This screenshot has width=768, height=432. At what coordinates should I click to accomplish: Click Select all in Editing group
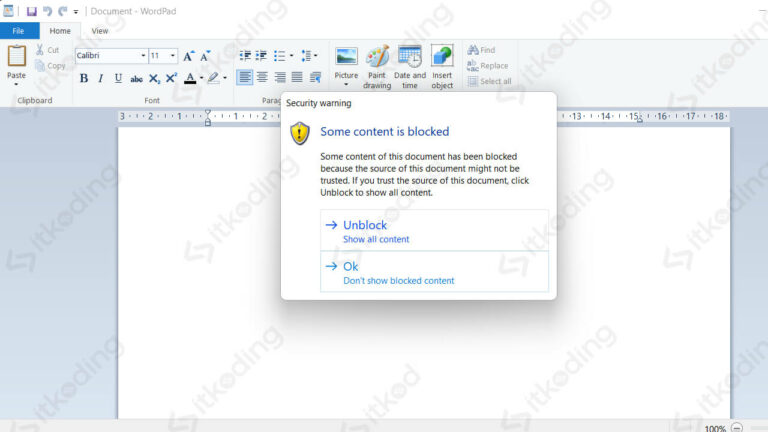(489, 81)
